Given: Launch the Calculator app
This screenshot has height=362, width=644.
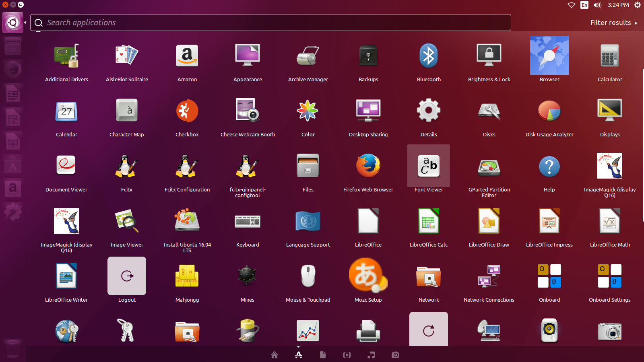Looking at the screenshot, I should (x=610, y=56).
